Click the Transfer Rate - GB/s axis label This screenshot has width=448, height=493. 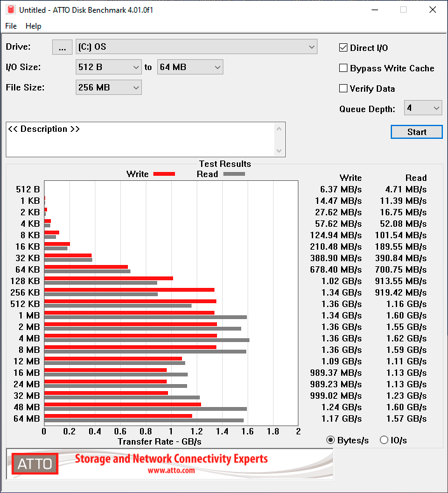160,441
